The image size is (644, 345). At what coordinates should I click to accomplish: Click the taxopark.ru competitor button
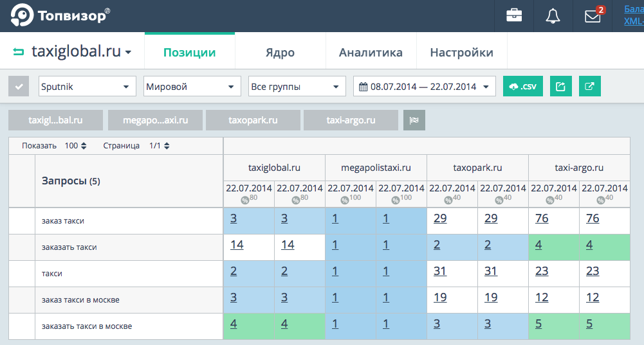pos(253,120)
